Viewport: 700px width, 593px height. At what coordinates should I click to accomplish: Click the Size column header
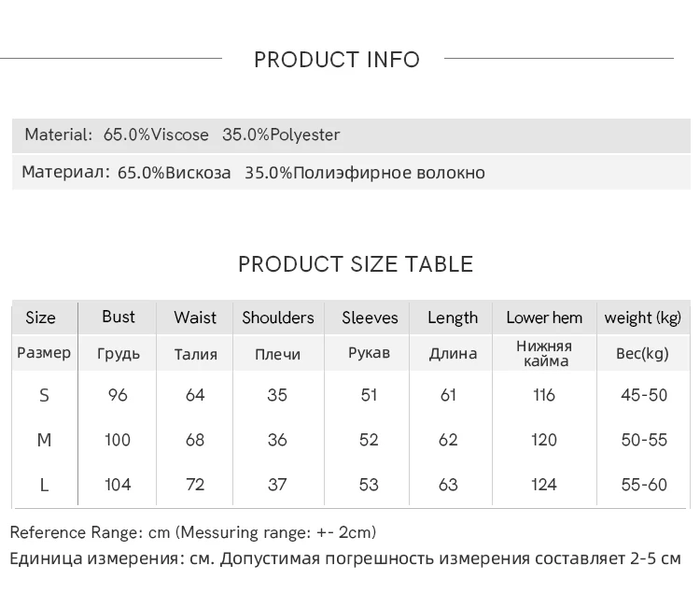(41, 318)
